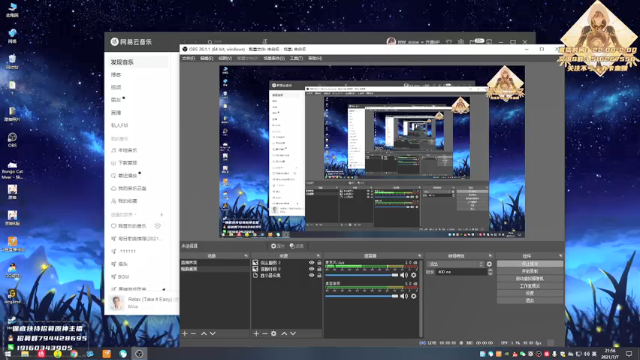Pop out the 场景 dock panel
The height and width of the screenshot is (360, 640).
tap(246, 256)
